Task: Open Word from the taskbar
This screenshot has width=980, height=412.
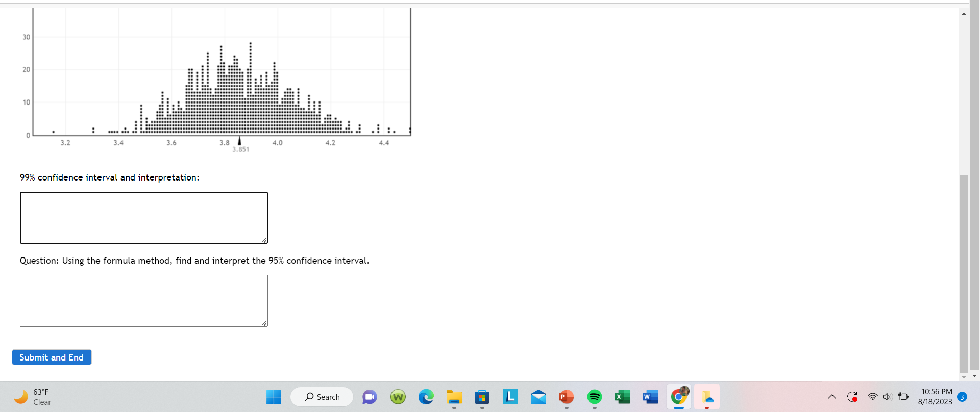Action: click(650, 397)
